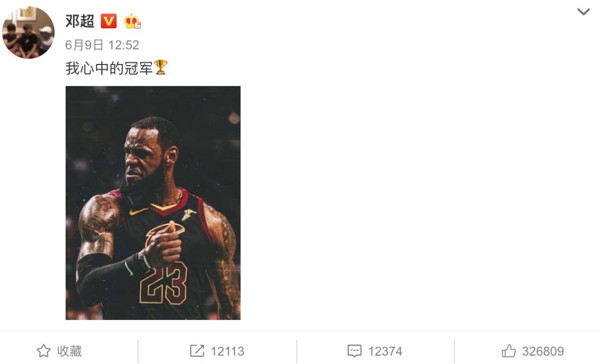601x364 pixels.
Task: Click the comment bubble icon
Action: pos(354,351)
